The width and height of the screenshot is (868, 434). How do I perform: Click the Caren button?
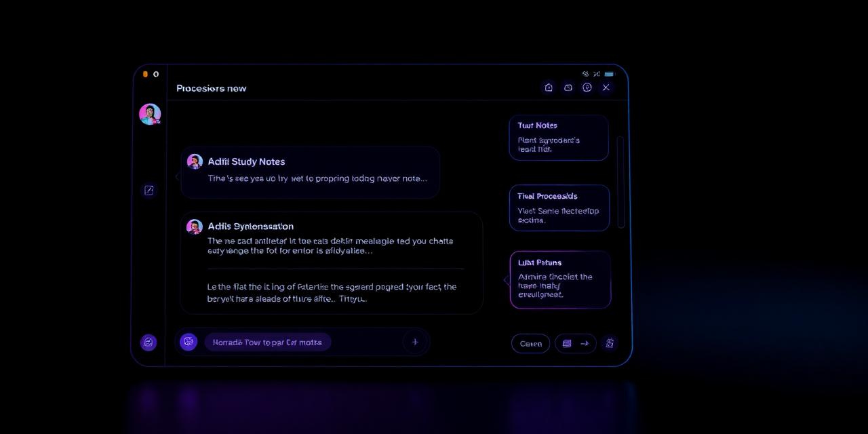click(531, 344)
